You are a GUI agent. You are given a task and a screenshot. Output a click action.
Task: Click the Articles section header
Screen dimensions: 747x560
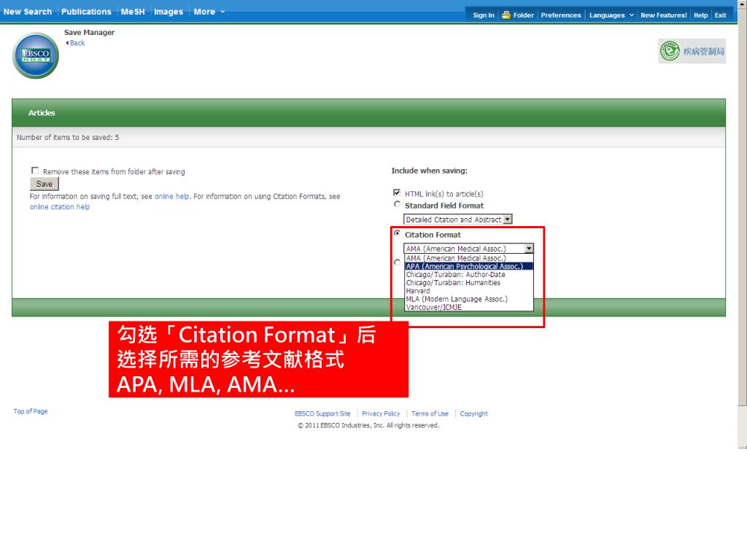click(368, 113)
